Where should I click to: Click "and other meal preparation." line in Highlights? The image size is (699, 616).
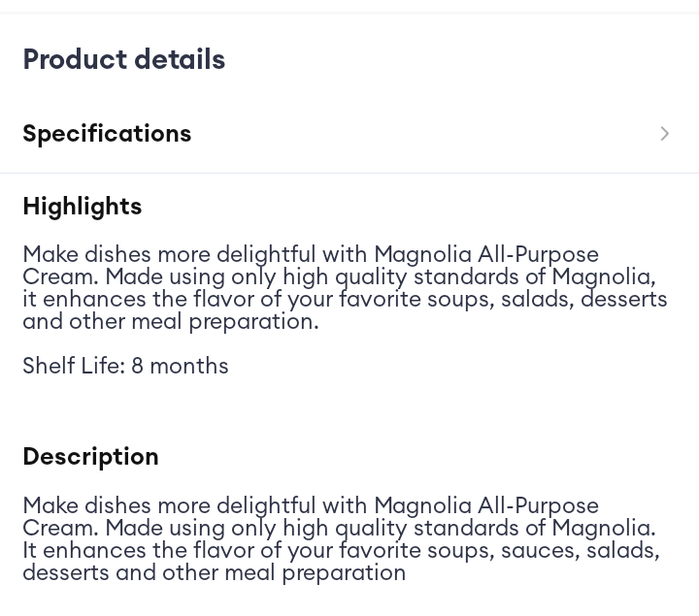[171, 322]
